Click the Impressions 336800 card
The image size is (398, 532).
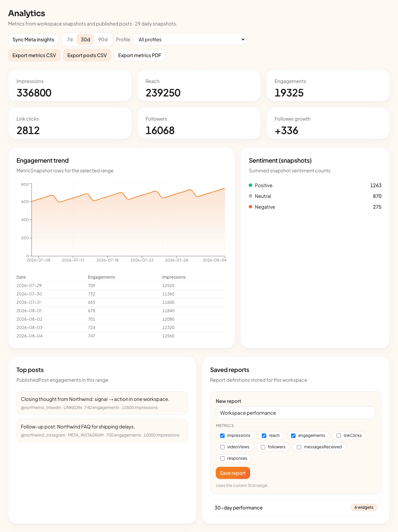[x=70, y=85]
